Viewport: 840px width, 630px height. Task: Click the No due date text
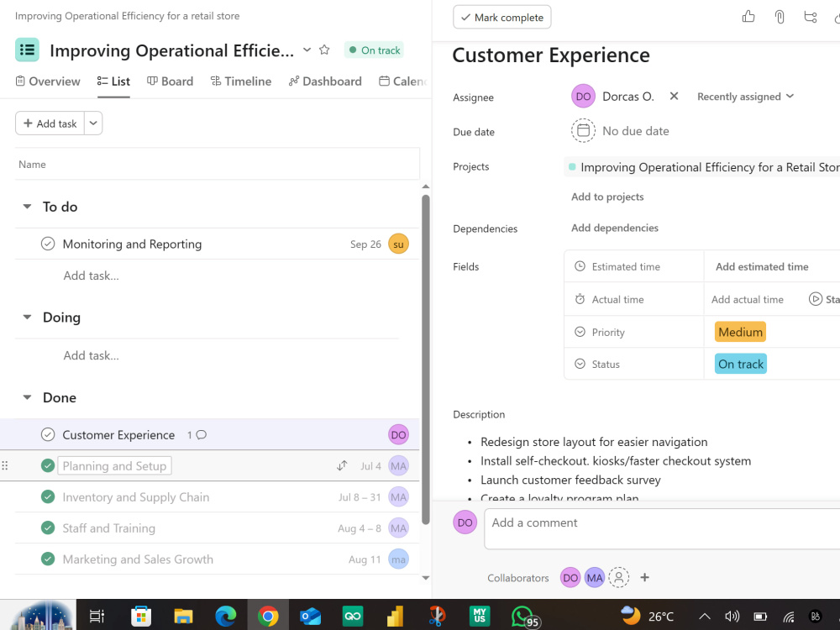[x=635, y=131]
